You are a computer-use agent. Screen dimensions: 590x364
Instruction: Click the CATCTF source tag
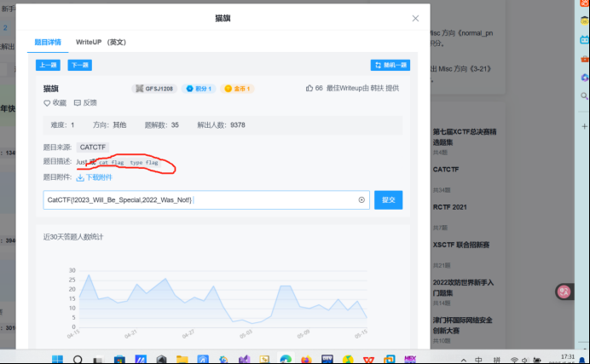[91, 147]
